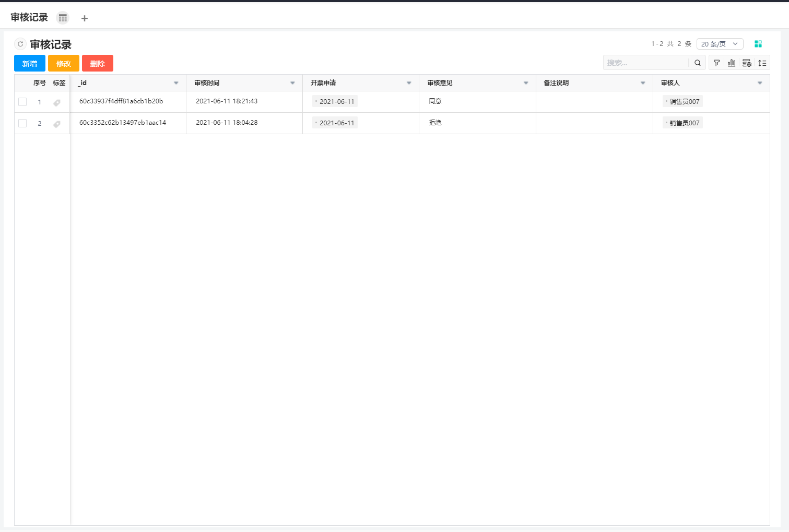Image resolution: width=789 pixels, height=532 pixels.
Task: Open the _id column dropdown arrow
Action: click(176, 83)
